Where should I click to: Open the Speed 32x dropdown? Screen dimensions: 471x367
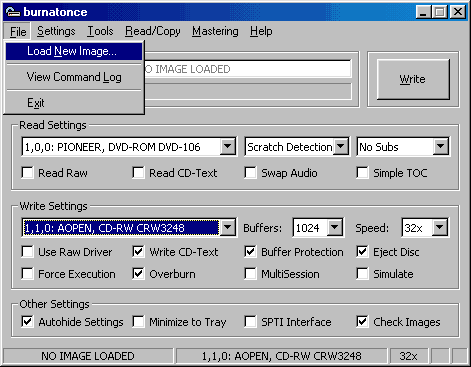440,228
